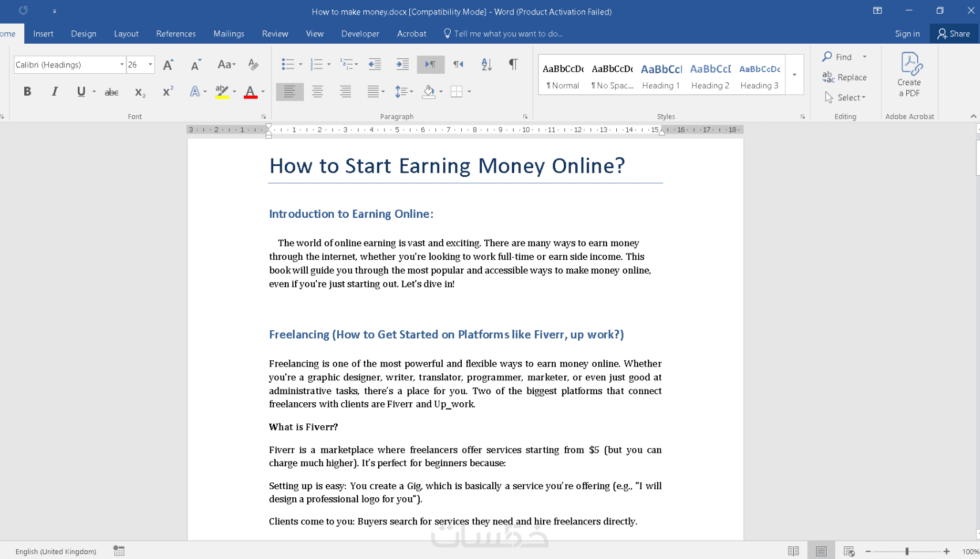The height and width of the screenshot is (559, 980).
Task: Decrease paragraph indent
Action: coord(375,65)
